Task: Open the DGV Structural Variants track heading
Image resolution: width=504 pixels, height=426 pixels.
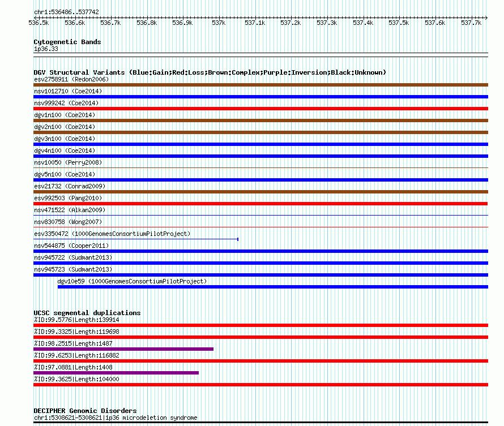Action: (210, 72)
